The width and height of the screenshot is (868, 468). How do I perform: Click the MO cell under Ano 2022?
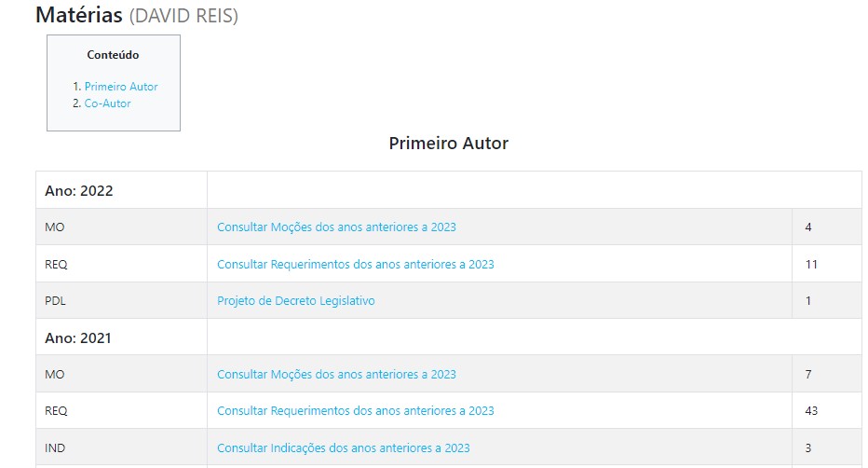(54, 227)
